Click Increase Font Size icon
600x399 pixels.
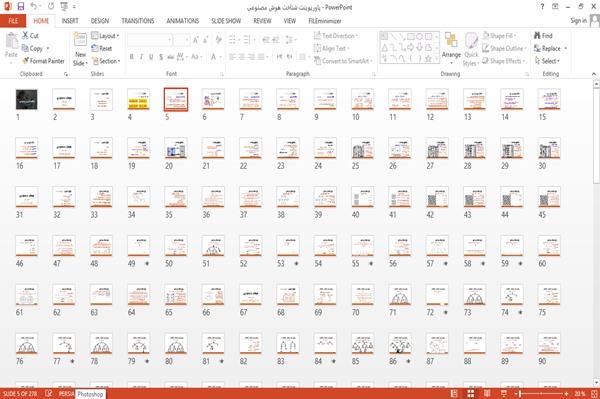(196, 39)
